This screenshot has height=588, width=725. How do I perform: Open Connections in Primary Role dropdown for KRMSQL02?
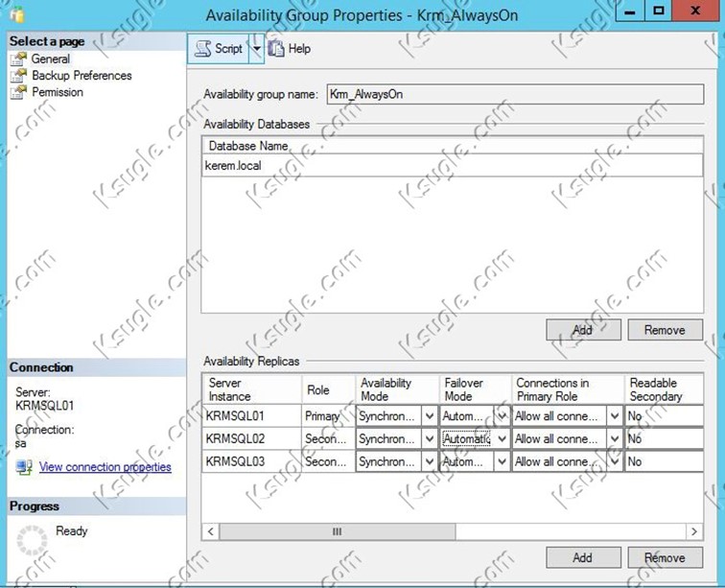[615, 438]
